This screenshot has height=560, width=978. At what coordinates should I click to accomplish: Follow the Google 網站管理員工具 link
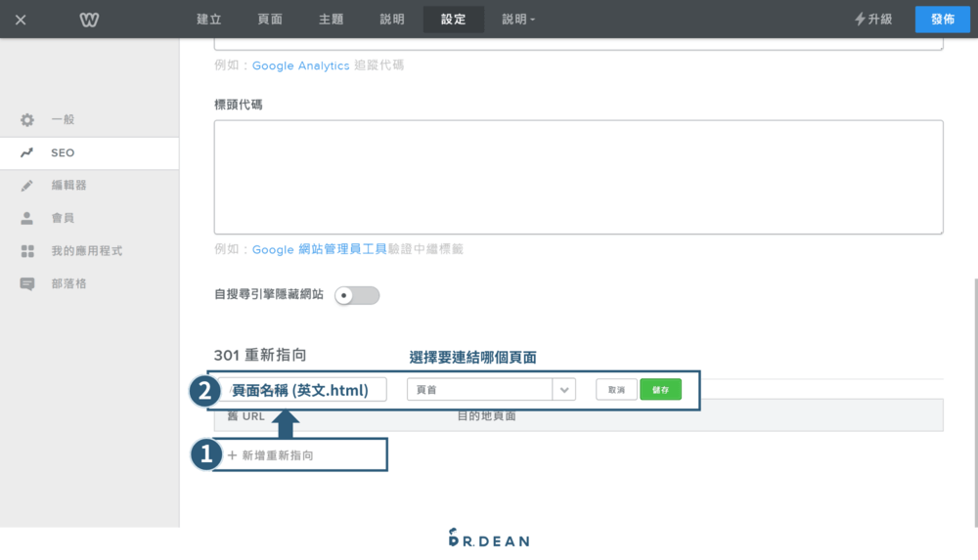320,249
